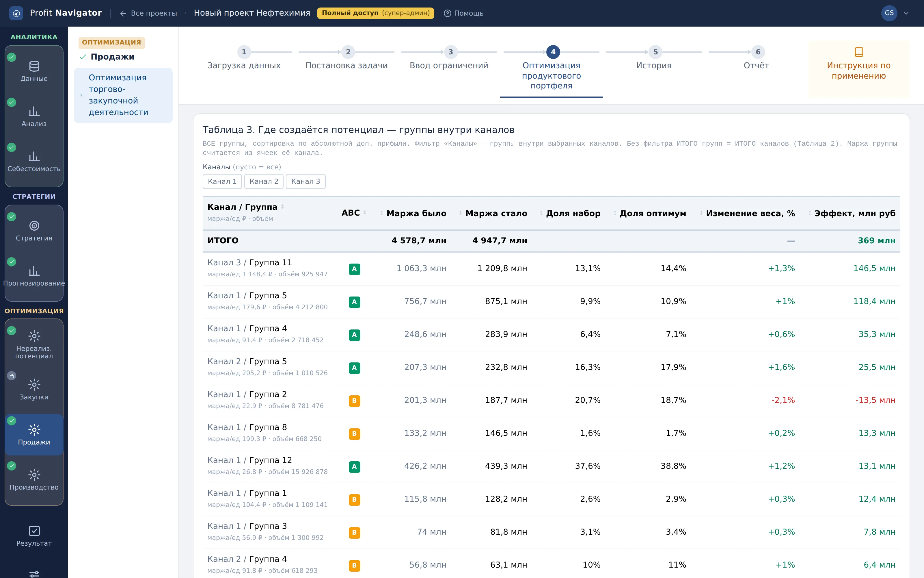Click the B badge in Канал 1 / Группа 2 row

point(354,401)
